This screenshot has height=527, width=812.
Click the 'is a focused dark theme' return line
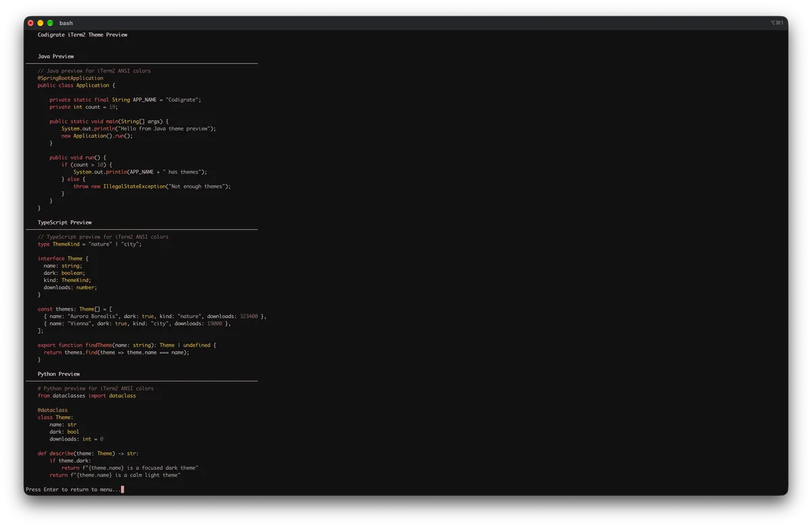click(x=130, y=468)
